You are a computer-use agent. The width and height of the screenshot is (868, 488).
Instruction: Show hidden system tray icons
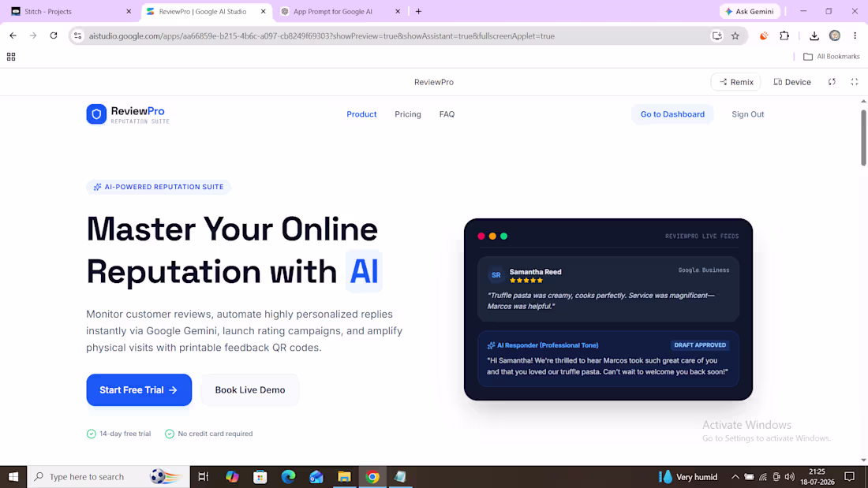click(x=735, y=477)
